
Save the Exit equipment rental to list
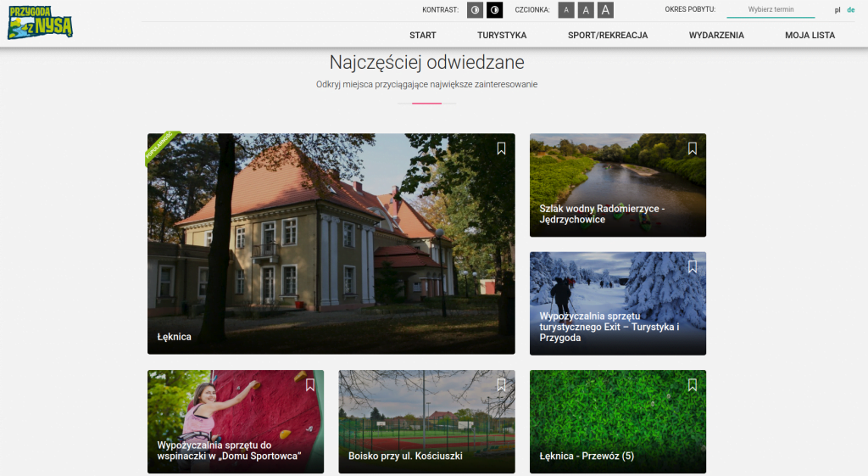pyautogui.click(x=692, y=266)
